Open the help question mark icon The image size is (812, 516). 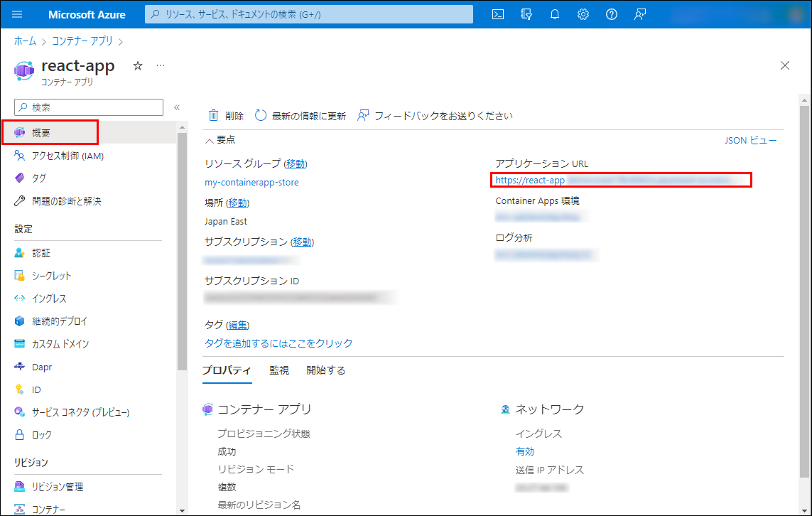(612, 14)
